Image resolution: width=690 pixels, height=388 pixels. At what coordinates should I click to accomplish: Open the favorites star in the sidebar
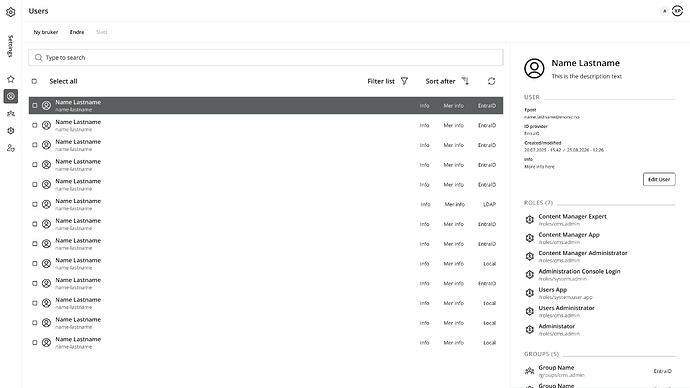[11, 79]
